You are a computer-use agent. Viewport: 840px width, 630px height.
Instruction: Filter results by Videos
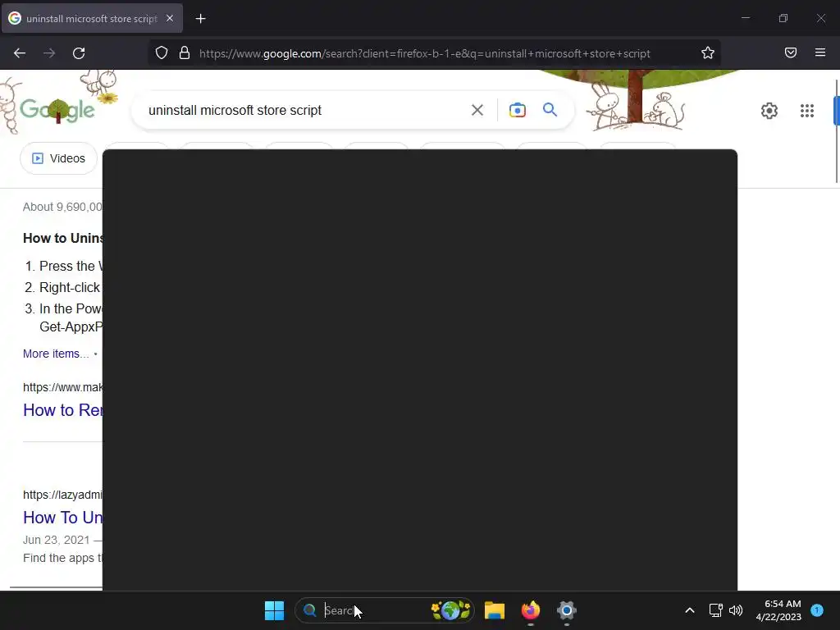coord(59,158)
